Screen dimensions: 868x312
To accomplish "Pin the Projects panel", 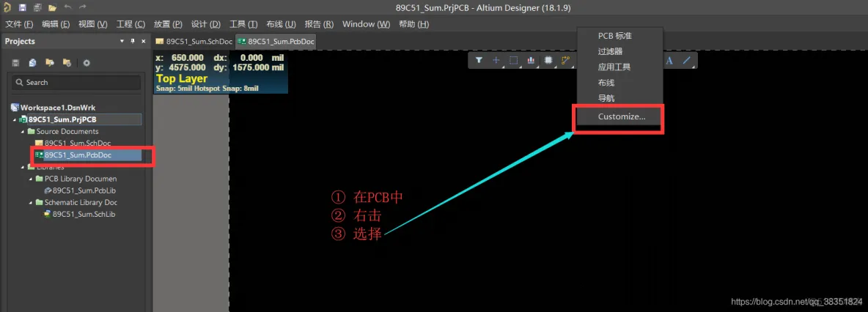I will coord(132,42).
